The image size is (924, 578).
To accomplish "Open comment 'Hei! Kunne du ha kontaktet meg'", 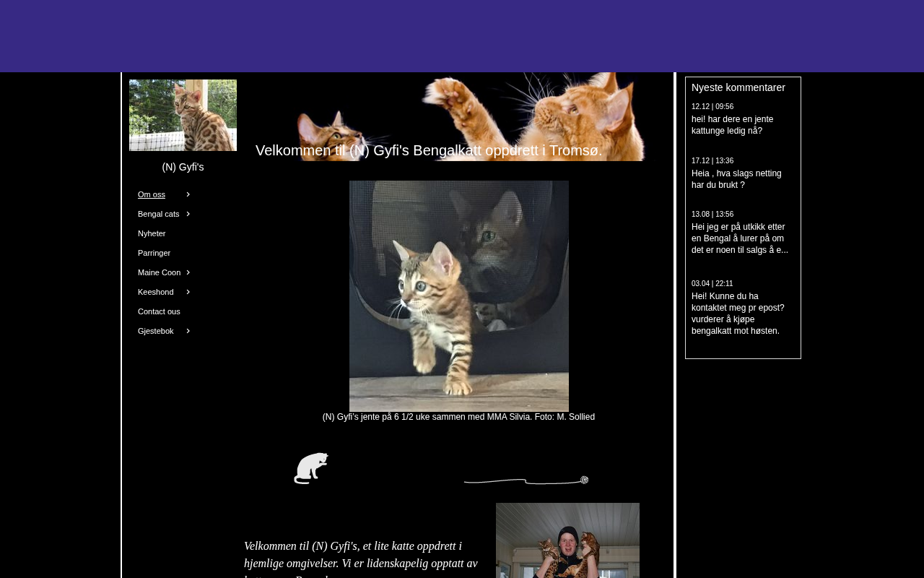I will click(738, 314).
